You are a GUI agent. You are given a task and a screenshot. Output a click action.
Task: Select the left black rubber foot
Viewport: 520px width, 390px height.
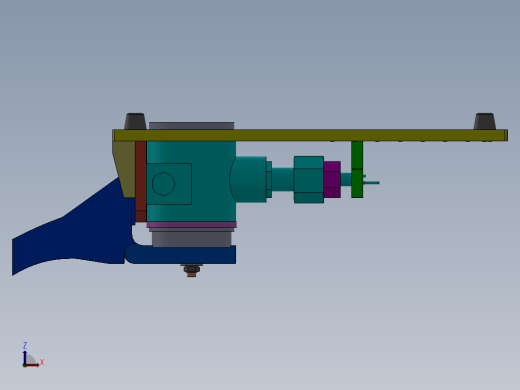pos(135,121)
